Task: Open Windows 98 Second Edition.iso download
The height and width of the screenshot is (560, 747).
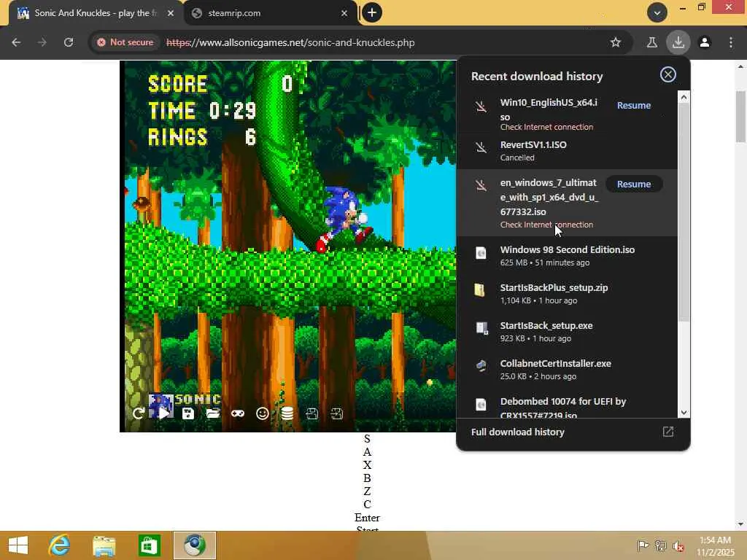Action: tap(567, 255)
